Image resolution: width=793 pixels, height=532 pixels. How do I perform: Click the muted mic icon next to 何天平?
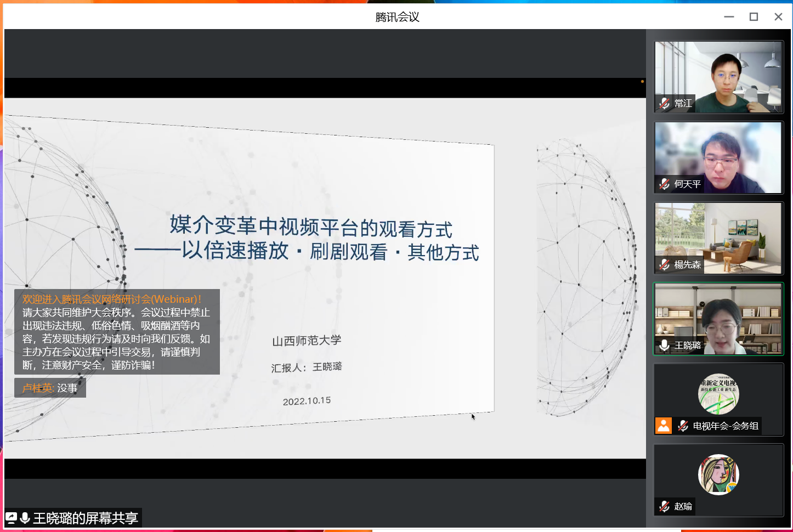(x=665, y=184)
